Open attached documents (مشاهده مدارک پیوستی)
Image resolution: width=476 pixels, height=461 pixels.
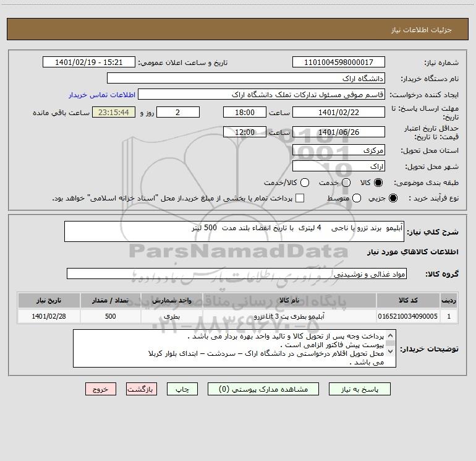pos(263,389)
